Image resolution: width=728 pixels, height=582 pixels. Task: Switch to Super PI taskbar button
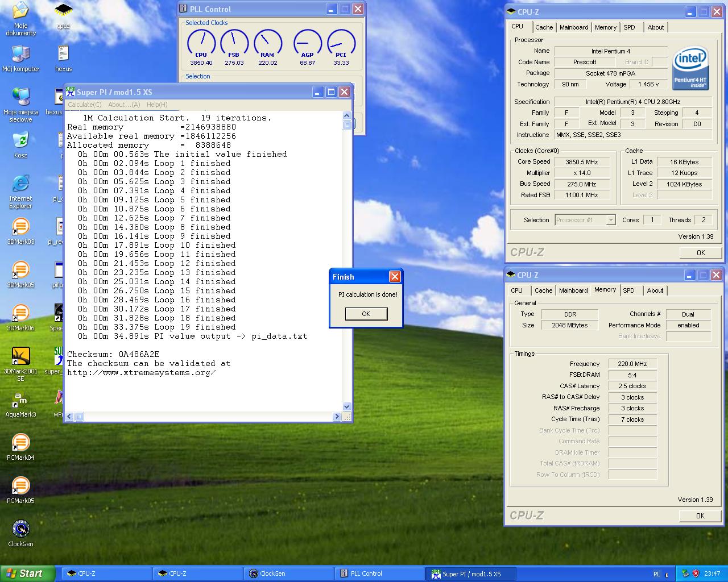point(470,573)
